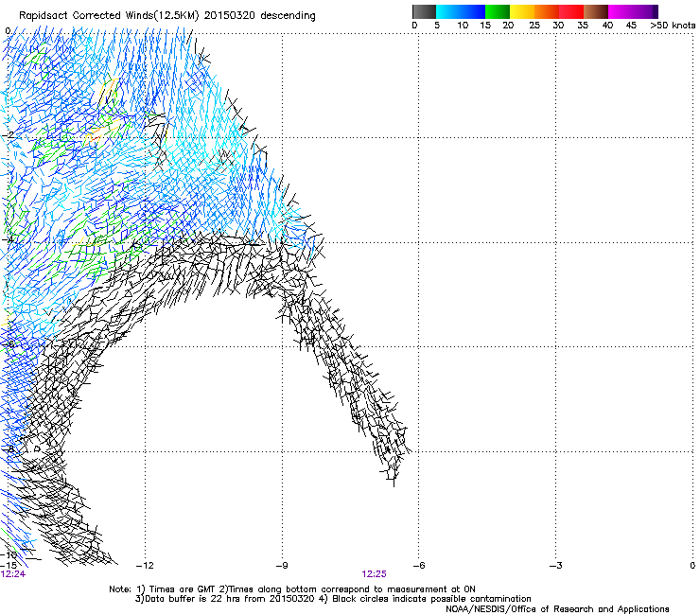
Task: Click the 'NOAA/NESDIS/Office of Research and Applications' credit
Action: click(x=557, y=609)
